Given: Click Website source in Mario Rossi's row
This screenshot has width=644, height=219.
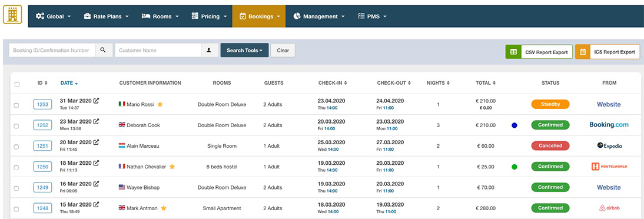Looking at the screenshot, I should [x=609, y=104].
